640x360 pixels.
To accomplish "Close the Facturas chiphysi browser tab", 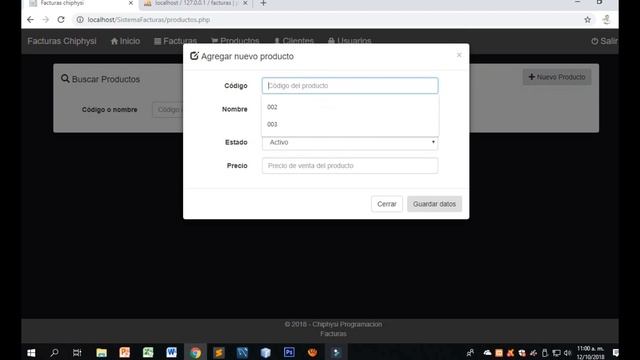I will [x=131, y=3].
